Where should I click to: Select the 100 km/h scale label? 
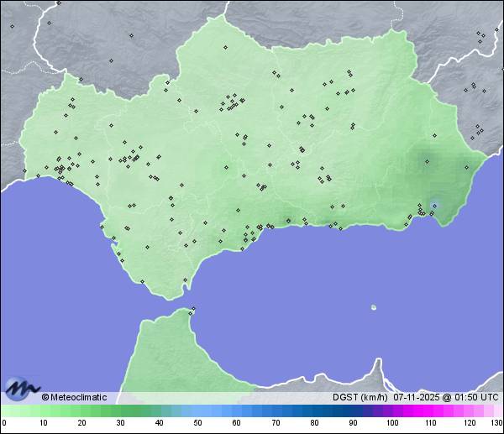[x=391, y=423]
